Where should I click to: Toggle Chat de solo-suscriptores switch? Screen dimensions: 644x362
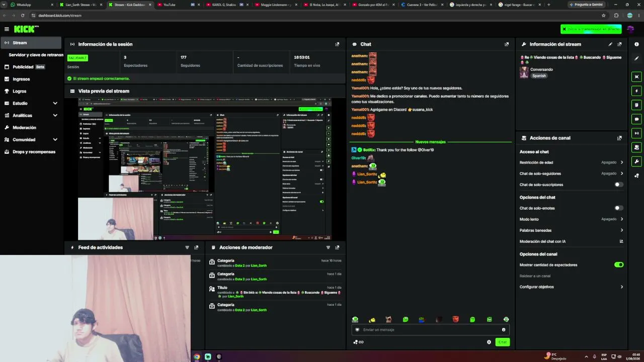coord(619,185)
